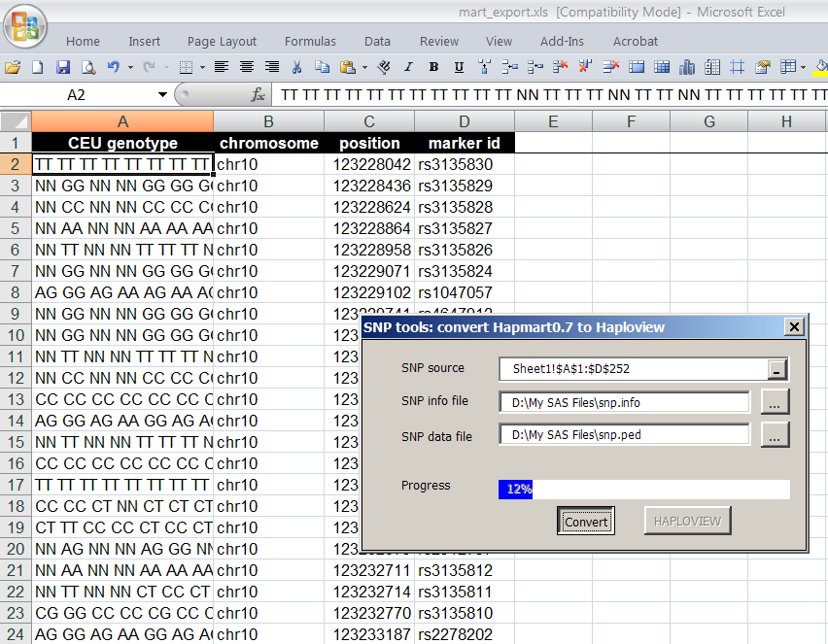The image size is (828, 644).
Task: Open table tool dropdown arrow near fill color
Action: click(x=803, y=67)
